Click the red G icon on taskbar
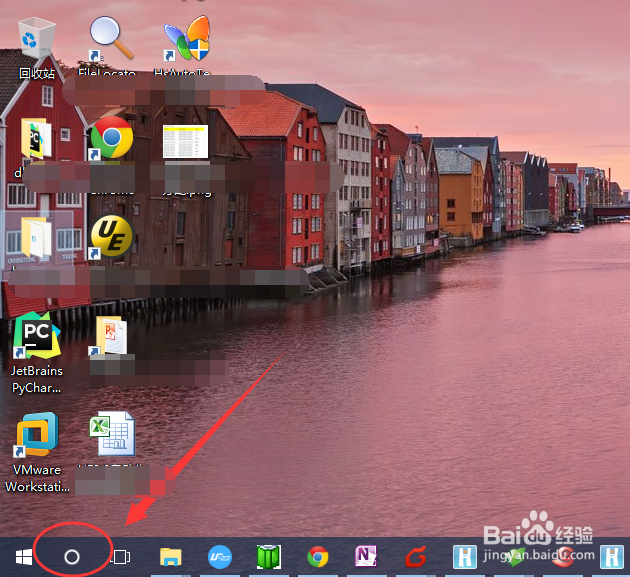Viewport: 630px width, 577px height. pyautogui.click(x=415, y=557)
